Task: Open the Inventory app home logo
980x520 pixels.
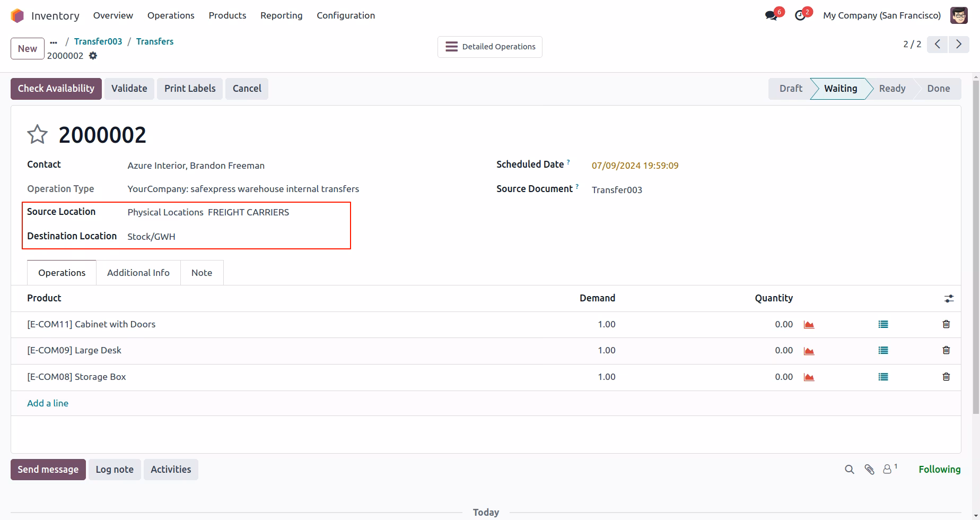Action: pos(17,15)
